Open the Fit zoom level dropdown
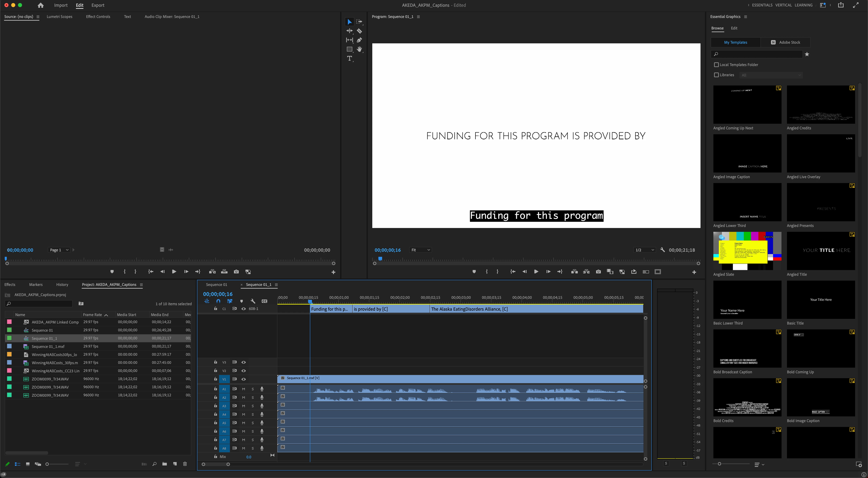Screen dimensions: 868x478 tap(420, 250)
